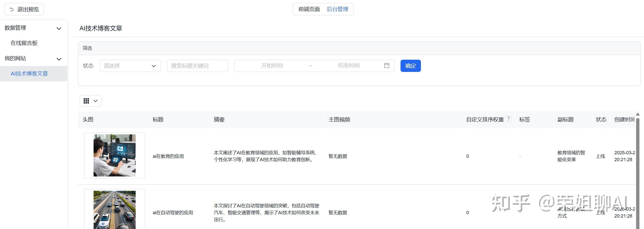Click the AI技术博客文章 page heading
644x229 pixels.
click(x=101, y=28)
